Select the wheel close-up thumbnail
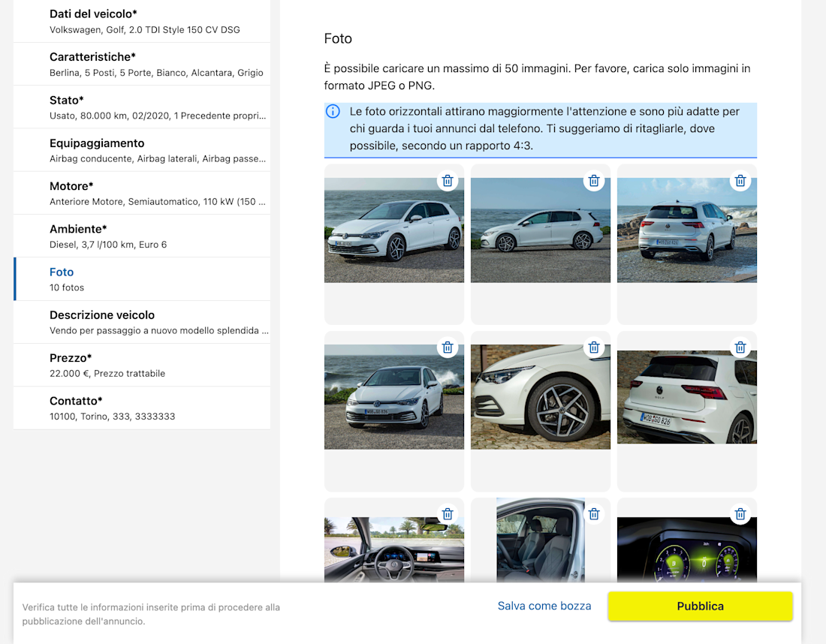The height and width of the screenshot is (644, 826). [x=541, y=398]
